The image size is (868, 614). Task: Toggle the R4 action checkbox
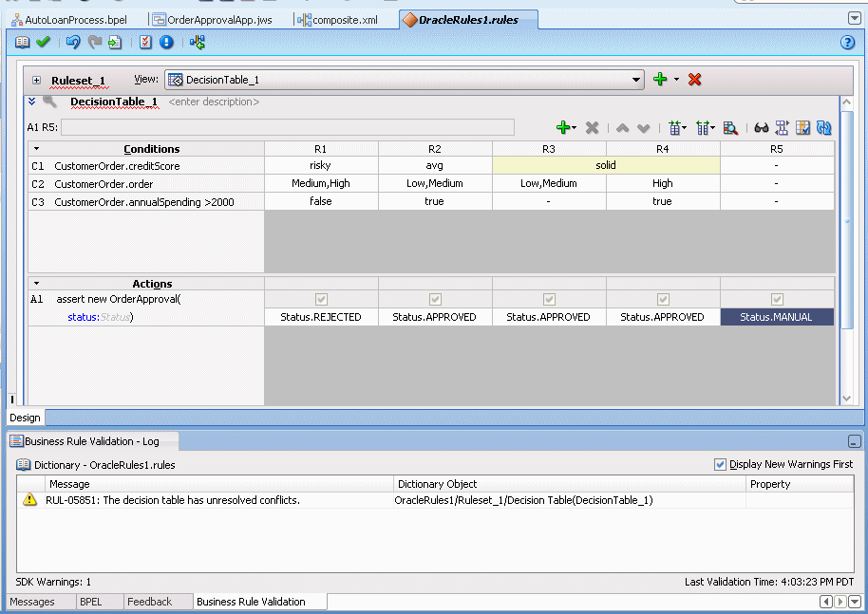coord(663,299)
